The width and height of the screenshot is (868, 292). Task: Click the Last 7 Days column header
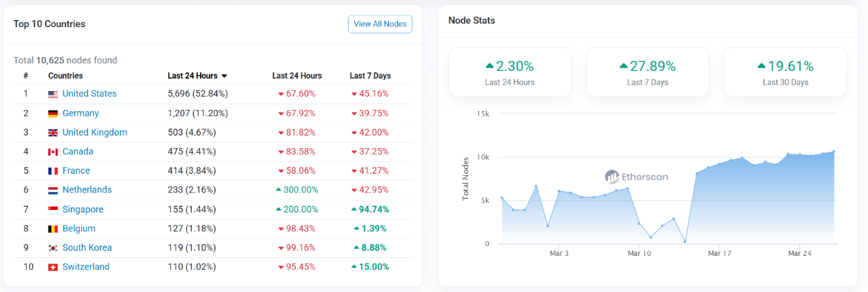370,76
